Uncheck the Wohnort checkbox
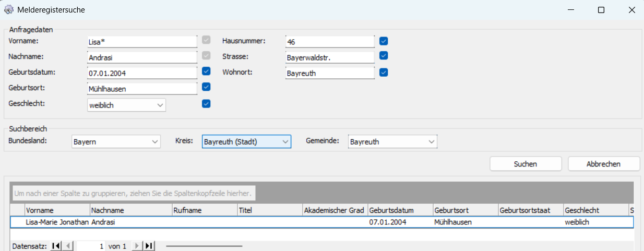The height and width of the screenshot is (251, 644). click(x=384, y=73)
